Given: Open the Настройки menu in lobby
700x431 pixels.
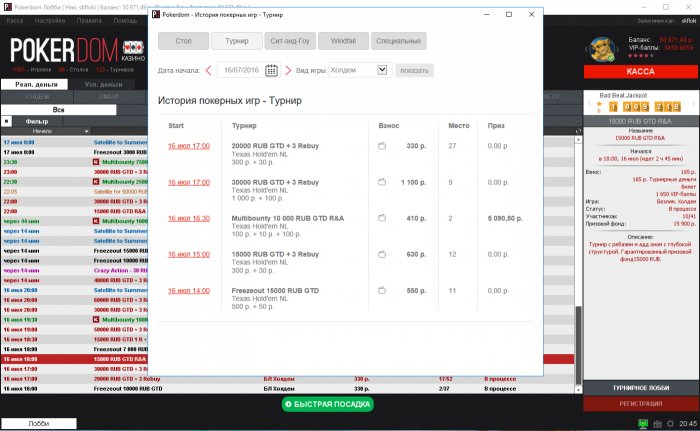Looking at the screenshot, I should 50,21.
